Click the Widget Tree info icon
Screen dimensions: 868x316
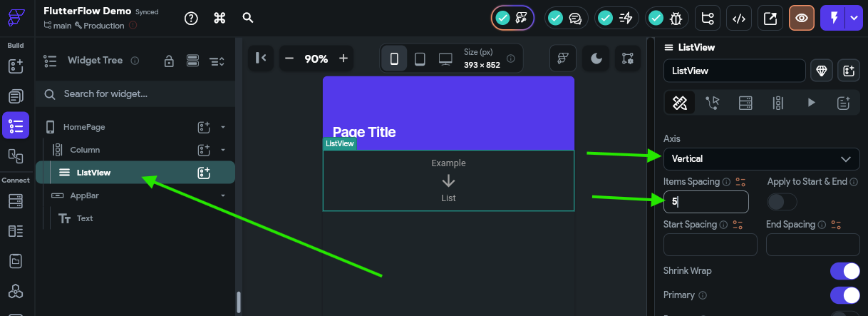135,61
